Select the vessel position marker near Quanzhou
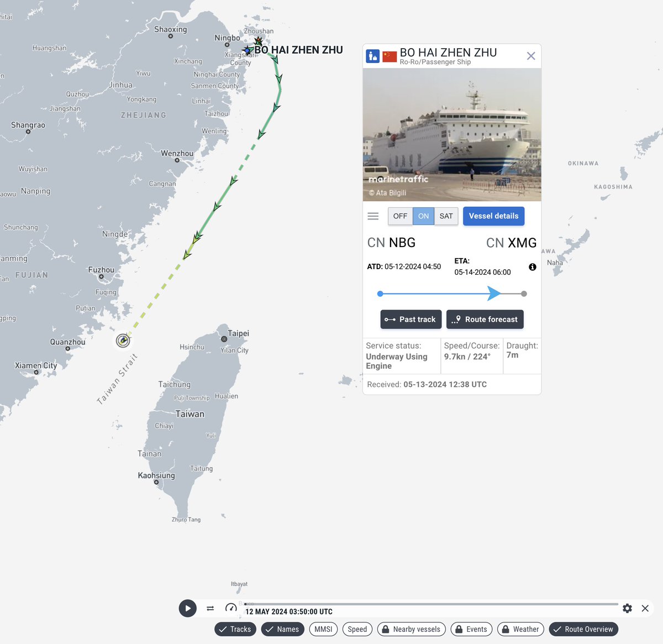 (123, 340)
